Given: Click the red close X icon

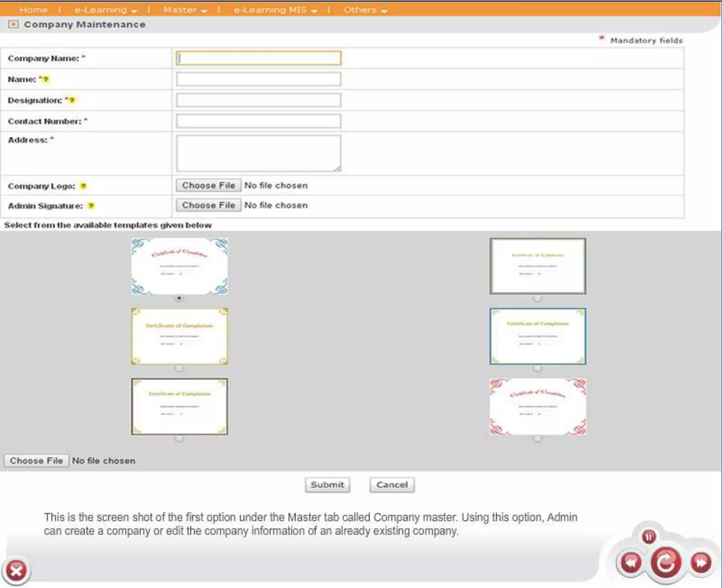Looking at the screenshot, I should [16, 570].
